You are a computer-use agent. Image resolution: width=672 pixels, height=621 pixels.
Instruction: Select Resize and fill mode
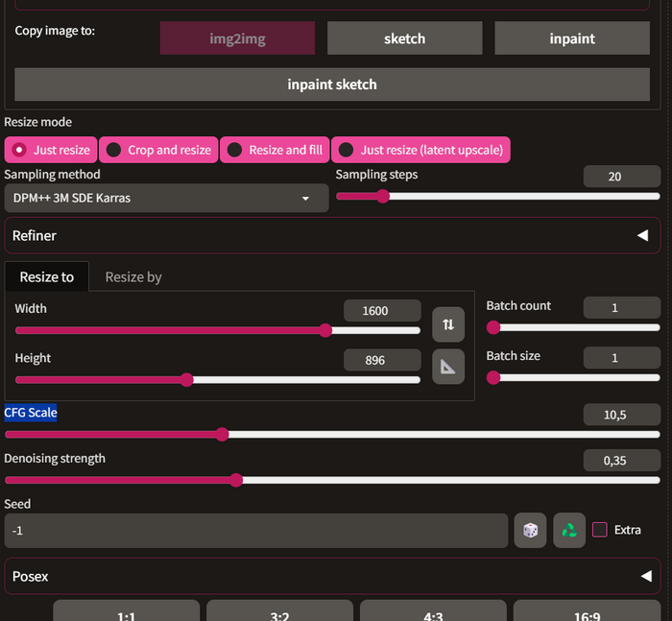pyautogui.click(x=276, y=150)
